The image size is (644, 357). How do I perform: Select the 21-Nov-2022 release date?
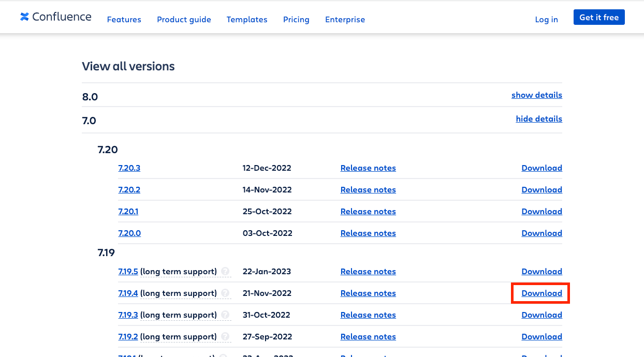tap(267, 293)
